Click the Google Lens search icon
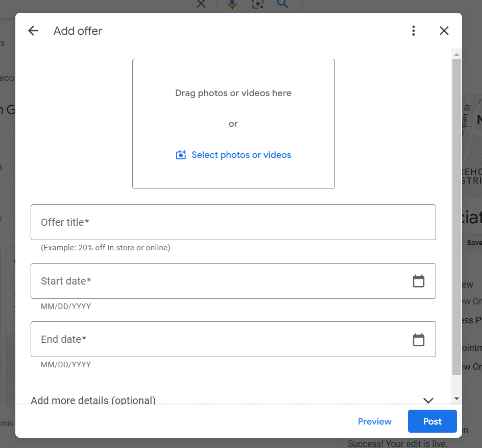The image size is (482, 448). 257,4
